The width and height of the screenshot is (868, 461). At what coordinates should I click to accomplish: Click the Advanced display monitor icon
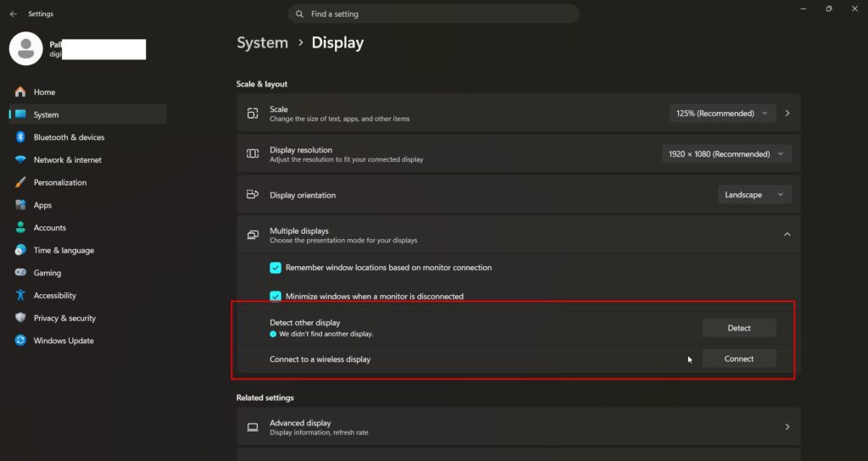253,427
